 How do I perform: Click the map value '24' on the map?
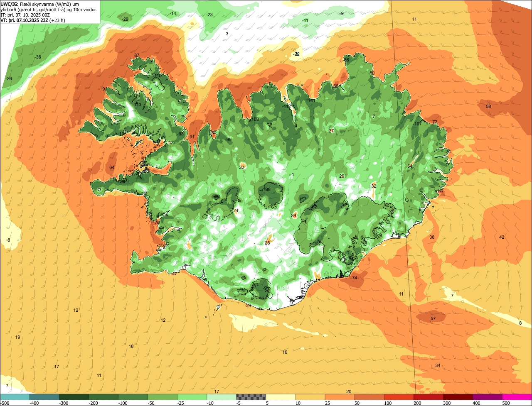point(236,211)
